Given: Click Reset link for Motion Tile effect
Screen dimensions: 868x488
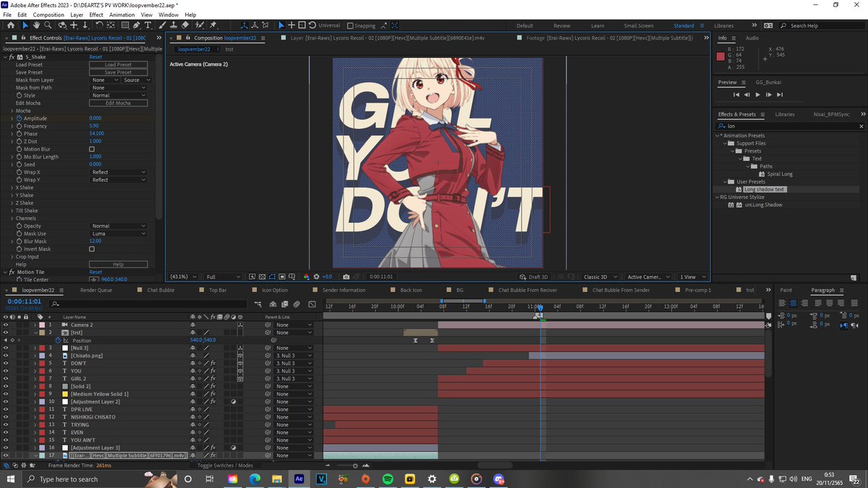Looking at the screenshot, I should click(x=95, y=272).
